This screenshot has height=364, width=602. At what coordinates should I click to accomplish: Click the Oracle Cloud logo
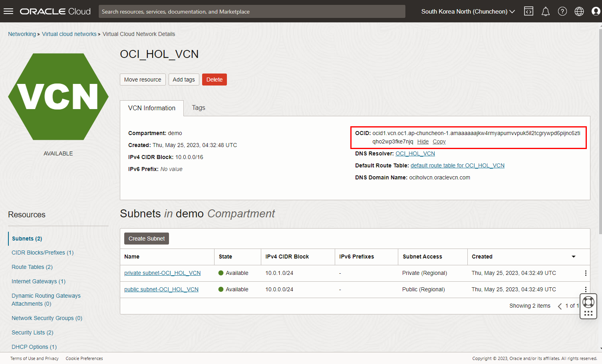click(55, 11)
